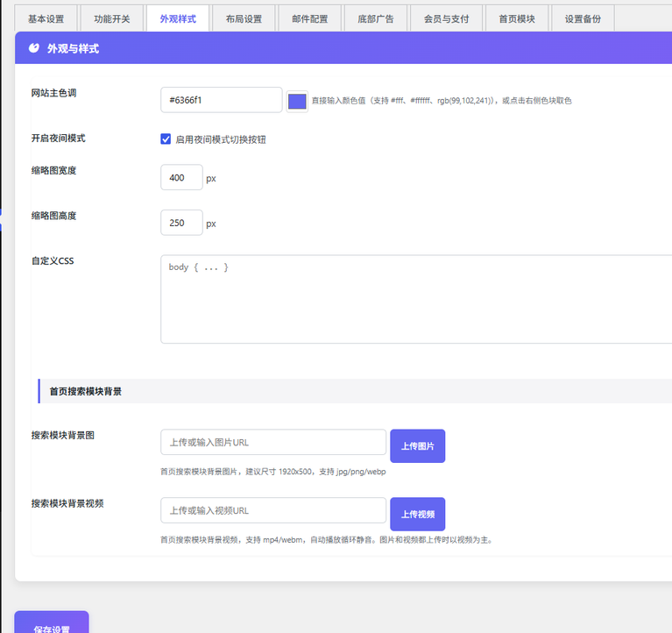
Task: Click the hint mentioning mp4/webm support
Action: pyautogui.click(x=328, y=539)
